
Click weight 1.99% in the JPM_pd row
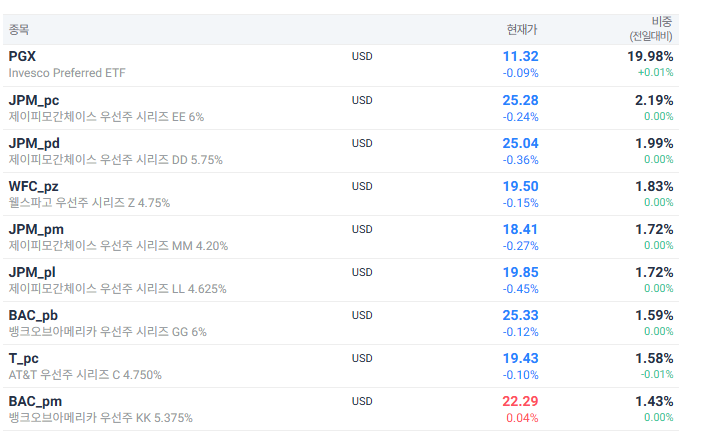654,143
